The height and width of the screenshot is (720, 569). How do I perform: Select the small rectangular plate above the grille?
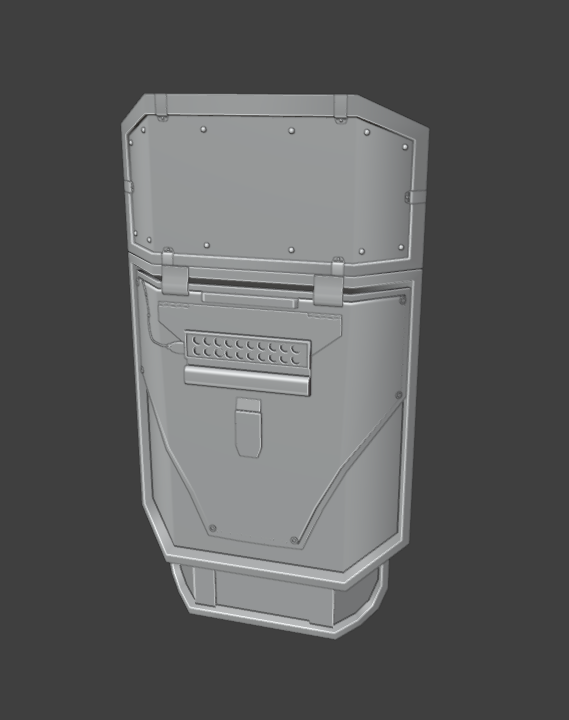(x=250, y=300)
